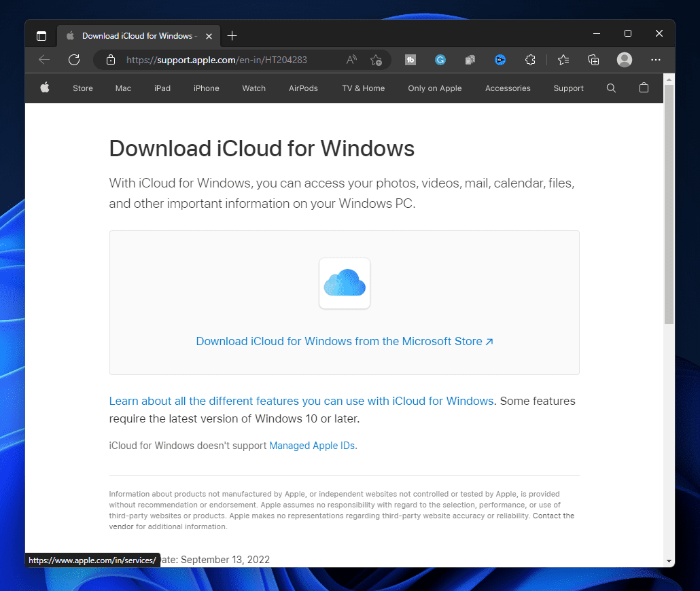
Task: Open the AirPods menu item
Action: (303, 88)
